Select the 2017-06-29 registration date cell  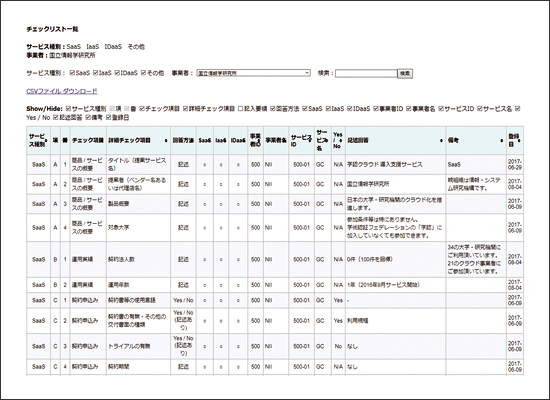(515, 165)
